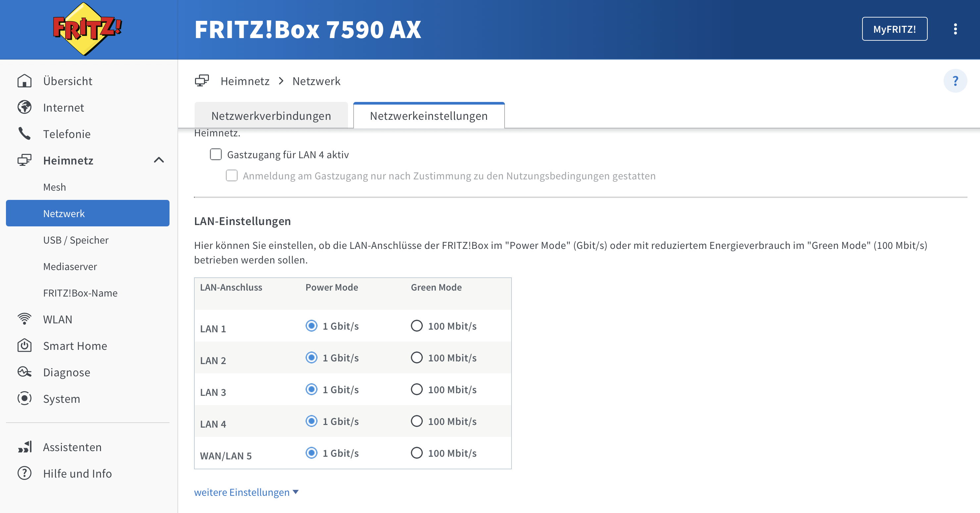The width and height of the screenshot is (980, 513).
Task: Click the WLAN wifi icon
Action: pos(24,319)
